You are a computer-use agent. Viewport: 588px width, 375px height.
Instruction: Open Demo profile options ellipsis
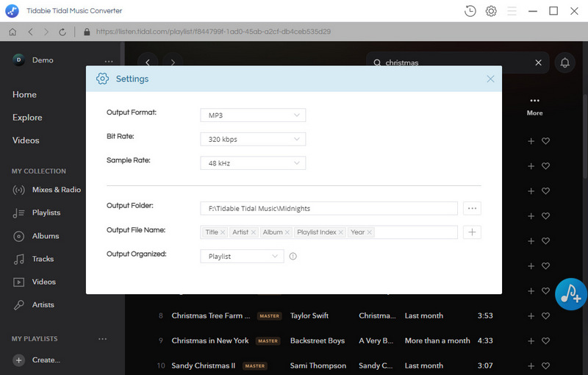click(109, 61)
